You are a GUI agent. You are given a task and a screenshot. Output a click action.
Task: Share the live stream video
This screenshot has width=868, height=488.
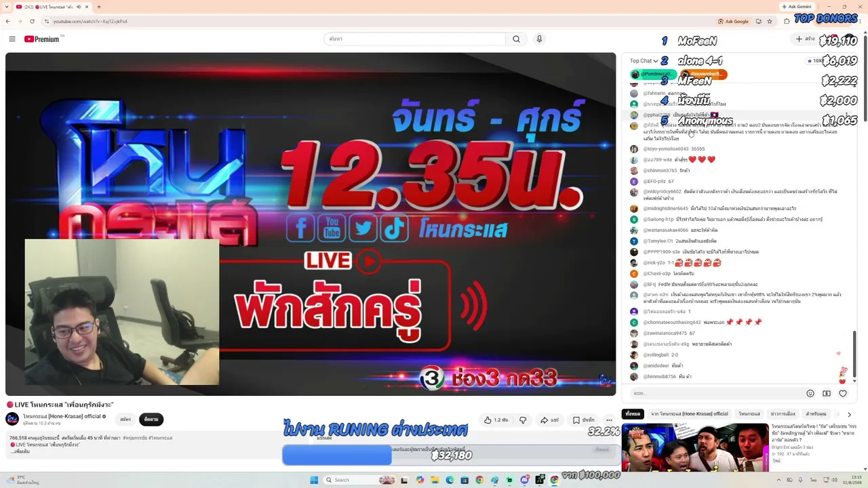click(549, 420)
